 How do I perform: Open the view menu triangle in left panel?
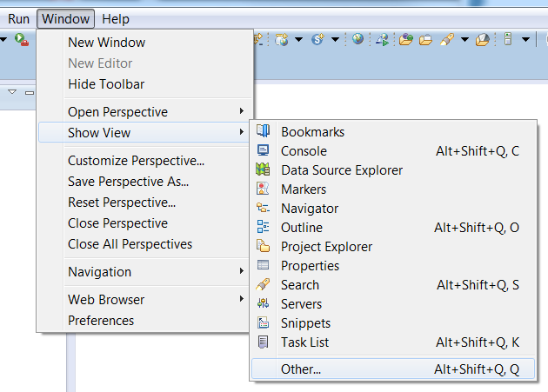coord(12,91)
